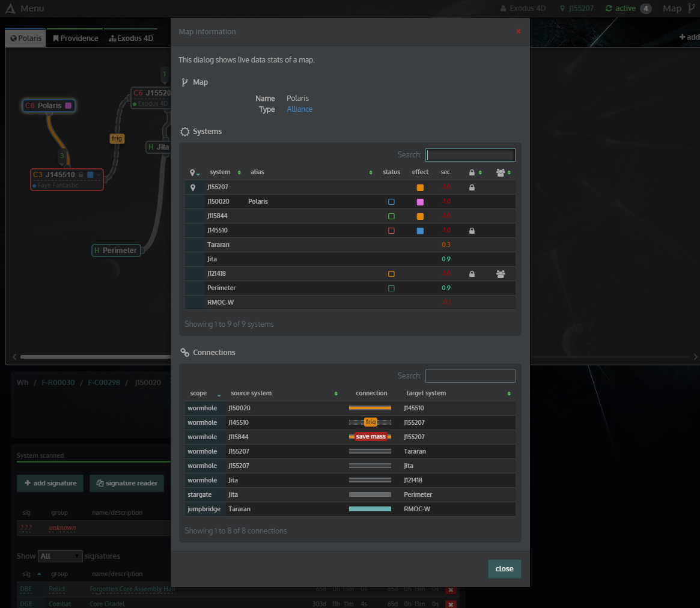The width and height of the screenshot is (700, 608).
Task: Click blue status box for J150020
Action: pyautogui.click(x=391, y=202)
